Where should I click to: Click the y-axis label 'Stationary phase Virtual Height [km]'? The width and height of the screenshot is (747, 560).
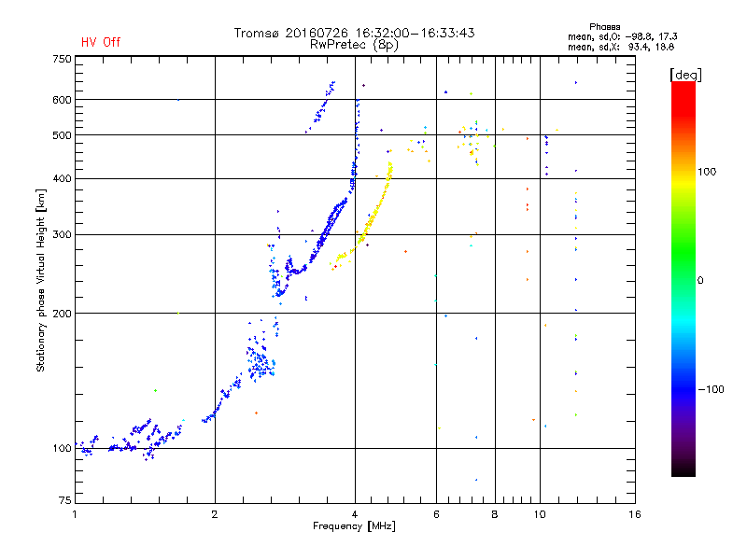pyautogui.click(x=40, y=280)
